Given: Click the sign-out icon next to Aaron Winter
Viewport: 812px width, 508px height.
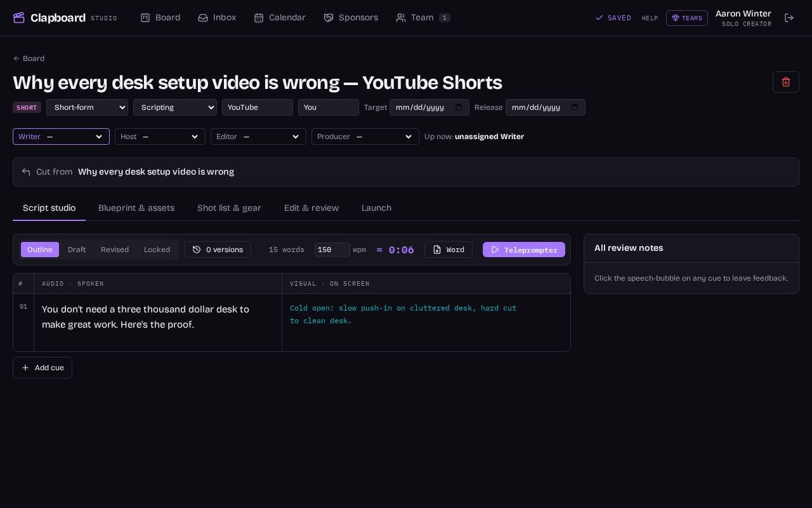Looking at the screenshot, I should (x=789, y=18).
